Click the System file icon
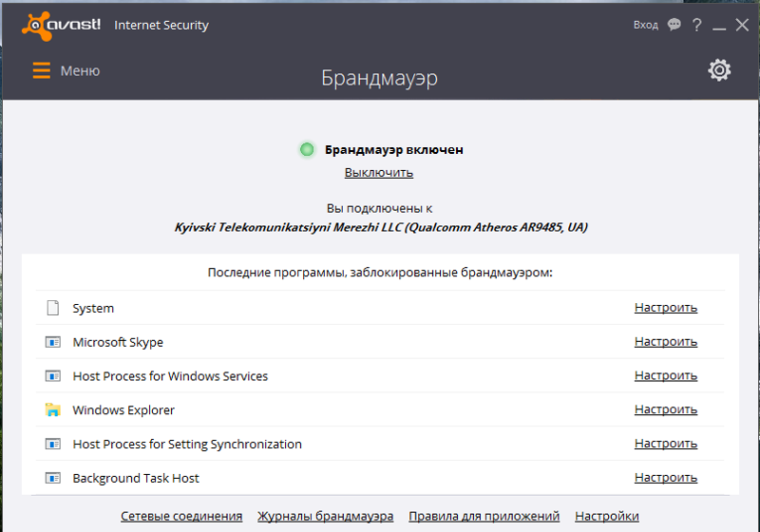The width and height of the screenshot is (760, 532). 53,308
